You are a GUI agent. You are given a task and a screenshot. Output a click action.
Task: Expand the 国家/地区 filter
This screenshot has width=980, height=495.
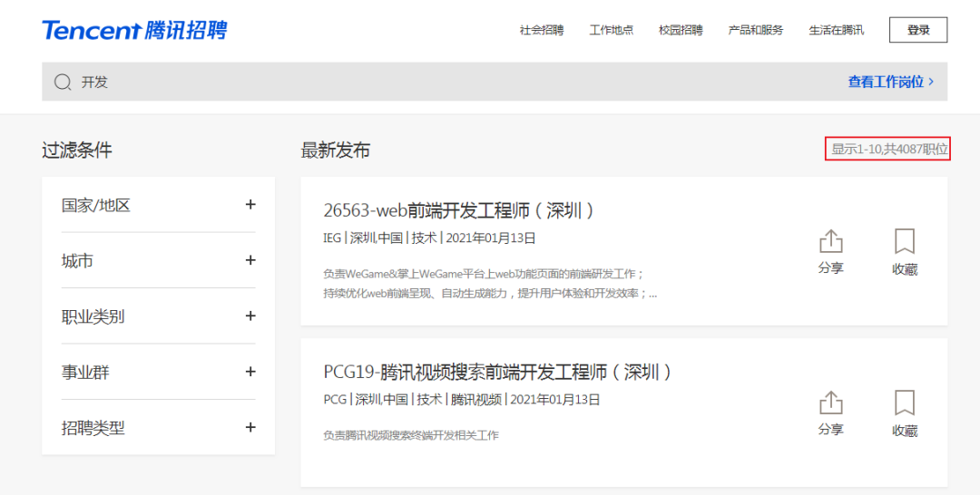[250, 205]
